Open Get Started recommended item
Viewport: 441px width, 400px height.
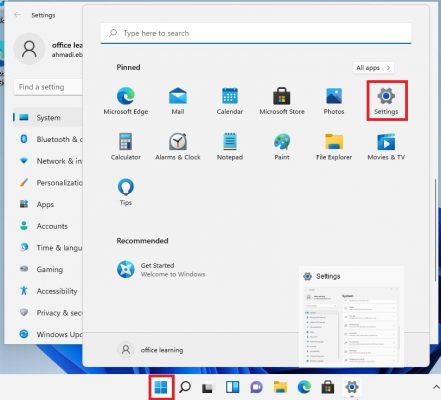(161, 269)
